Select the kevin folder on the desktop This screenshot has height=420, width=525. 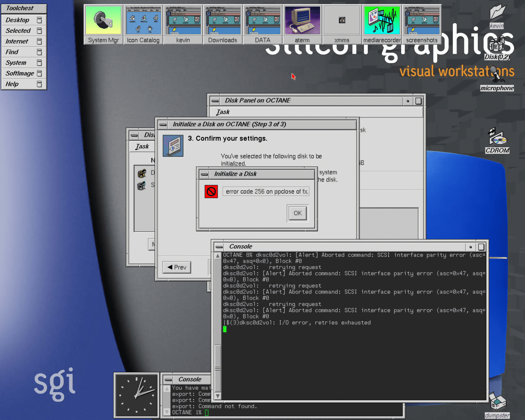[497, 16]
